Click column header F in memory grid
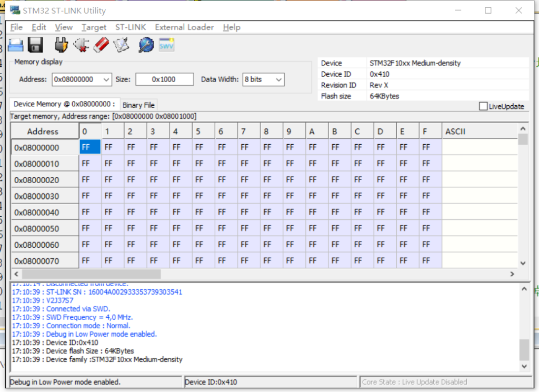 pos(431,131)
